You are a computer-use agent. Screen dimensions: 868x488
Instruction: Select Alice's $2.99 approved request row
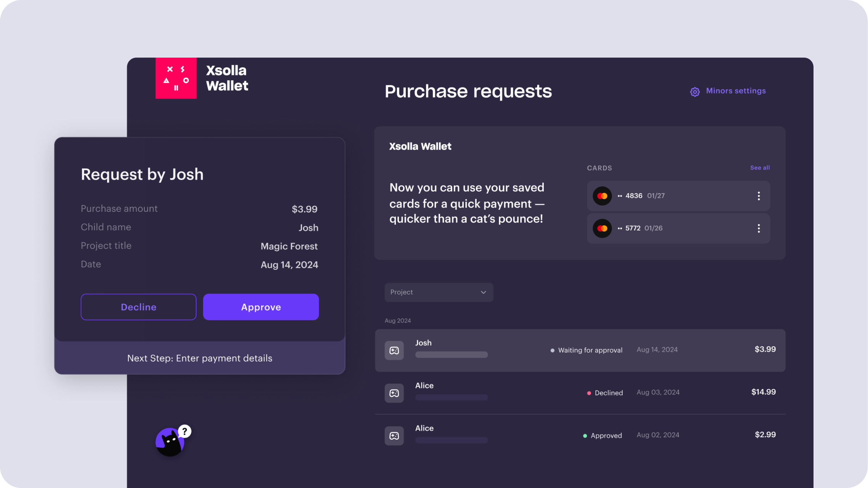(580, 436)
